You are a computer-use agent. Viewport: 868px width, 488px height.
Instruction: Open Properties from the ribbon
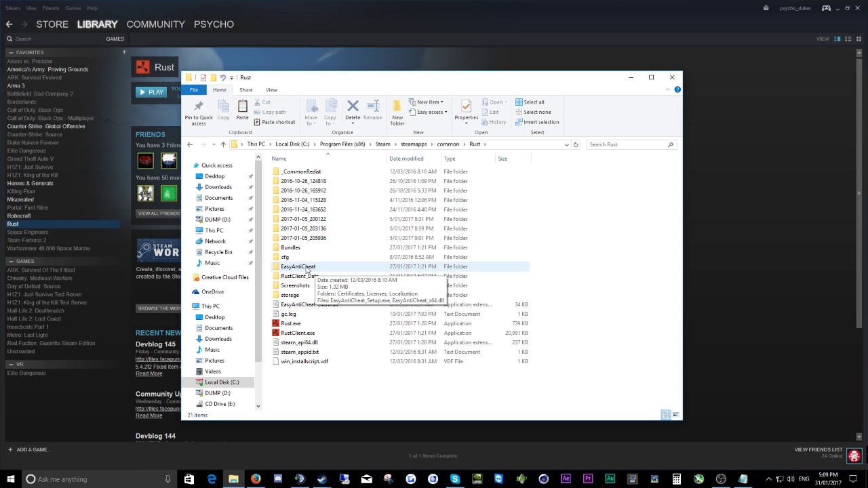(x=466, y=110)
